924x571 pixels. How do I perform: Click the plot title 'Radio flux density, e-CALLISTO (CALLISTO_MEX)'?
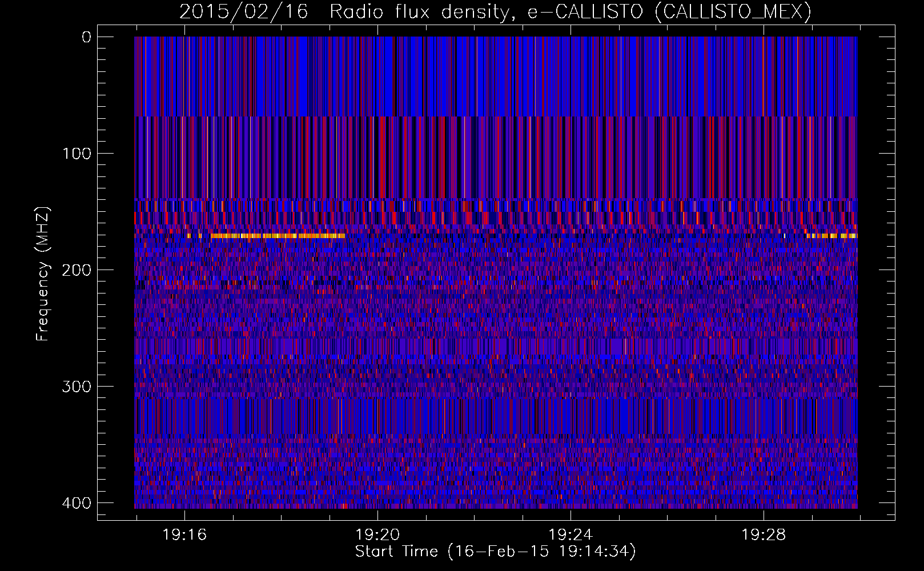coord(571,11)
